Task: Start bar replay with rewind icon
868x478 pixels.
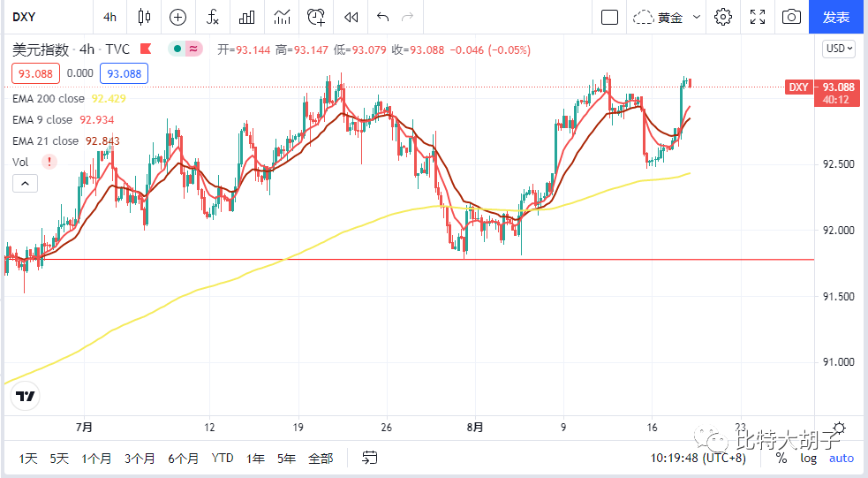Action: point(351,17)
